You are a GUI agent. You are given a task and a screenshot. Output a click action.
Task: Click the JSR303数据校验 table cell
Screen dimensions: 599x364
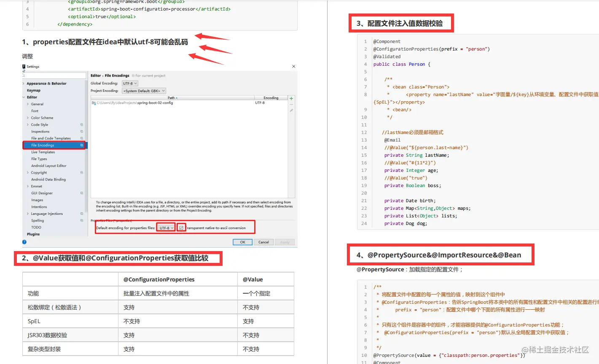70,335
